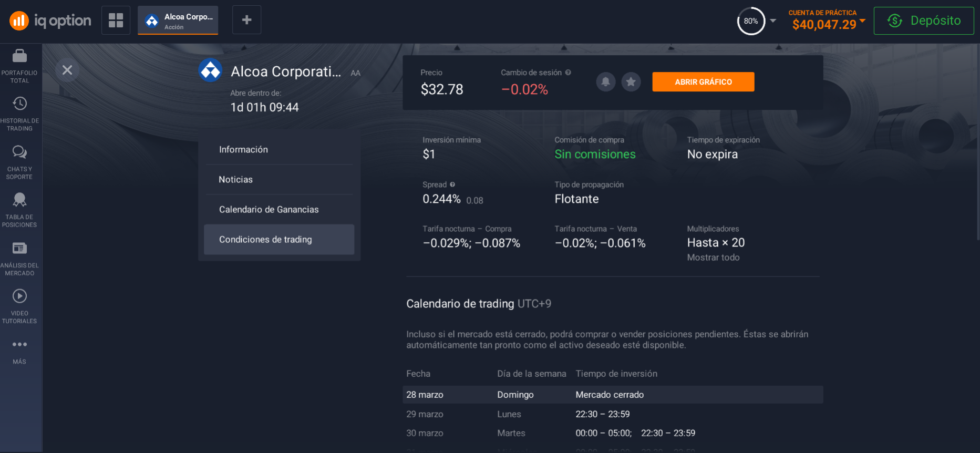Viewport: 980px width, 453px height.
Task: Click the IQ Option logo
Action: (x=50, y=20)
